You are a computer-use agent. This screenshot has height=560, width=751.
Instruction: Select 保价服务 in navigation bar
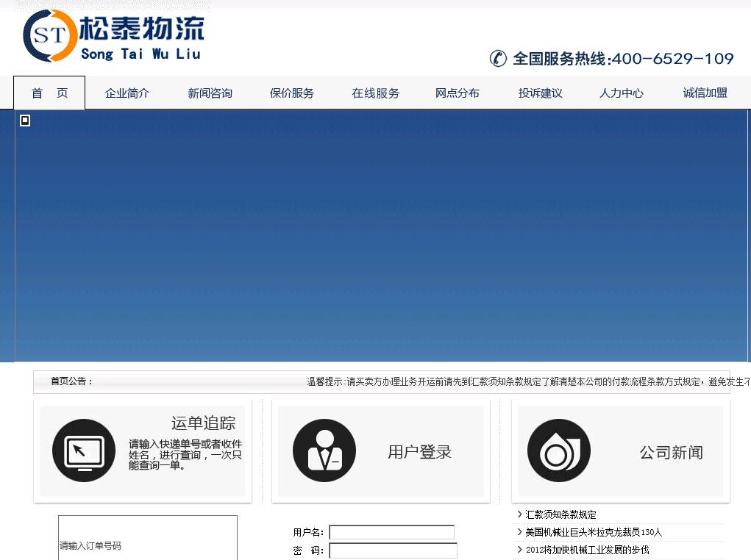pyautogui.click(x=292, y=93)
